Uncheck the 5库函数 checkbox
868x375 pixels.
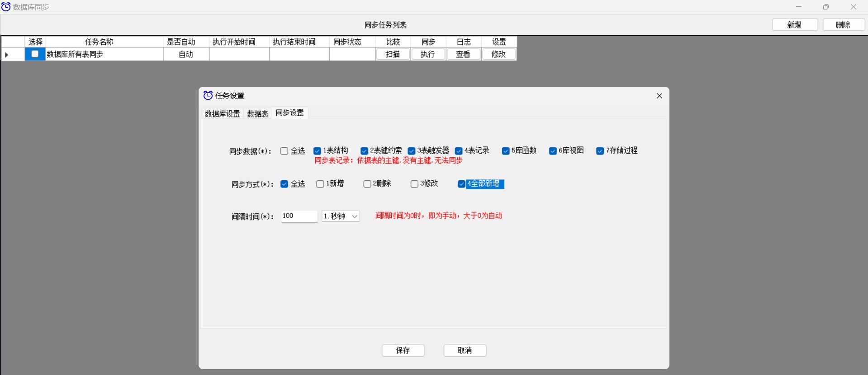point(506,151)
